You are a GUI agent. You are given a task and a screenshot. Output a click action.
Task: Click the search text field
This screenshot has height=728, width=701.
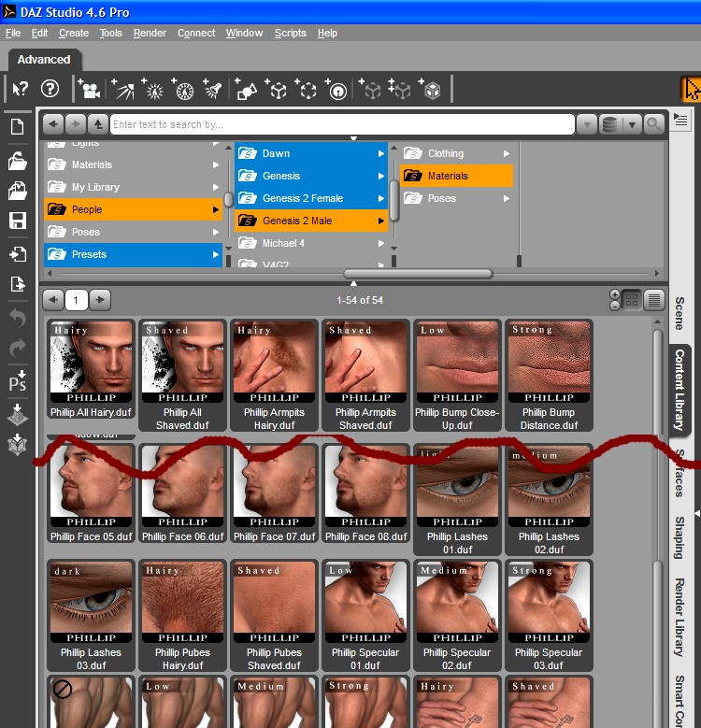click(x=342, y=124)
